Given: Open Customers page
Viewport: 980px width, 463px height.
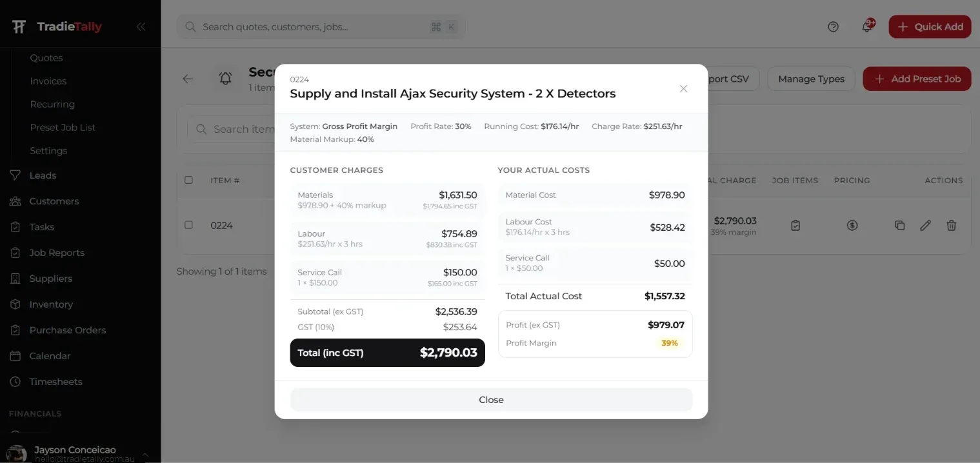Looking at the screenshot, I should click(x=54, y=201).
